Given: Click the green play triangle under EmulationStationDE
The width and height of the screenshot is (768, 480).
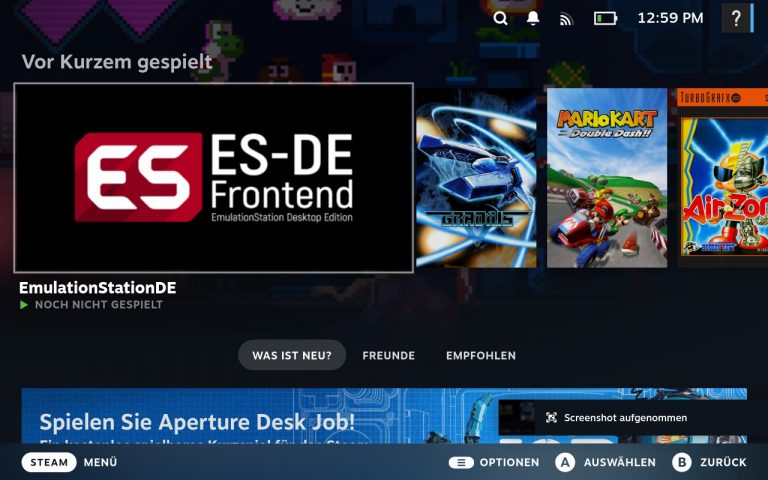Looking at the screenshot, I should pos(24,305).
